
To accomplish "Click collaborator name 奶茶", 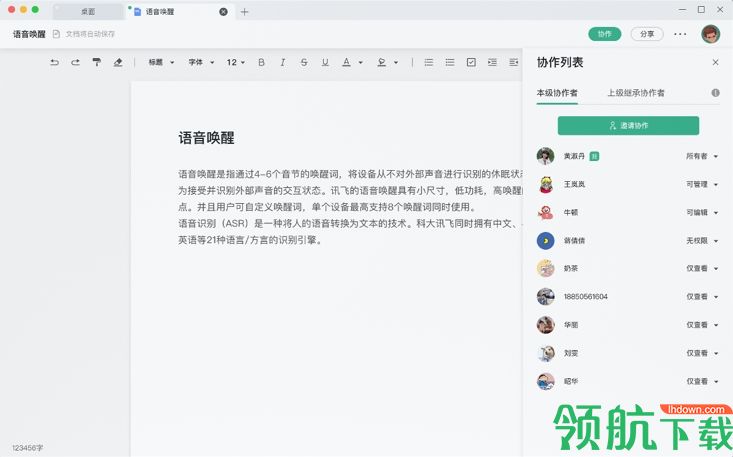I will coord(571,268).
